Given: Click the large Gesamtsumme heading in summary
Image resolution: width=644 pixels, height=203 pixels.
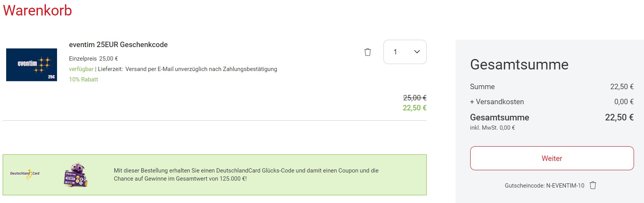Looking at the screenshot, I should (519, 64).
